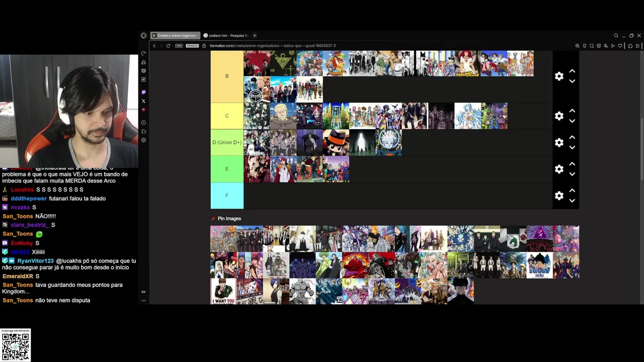Open the player icon in sidebar

[x=143, y=123]
